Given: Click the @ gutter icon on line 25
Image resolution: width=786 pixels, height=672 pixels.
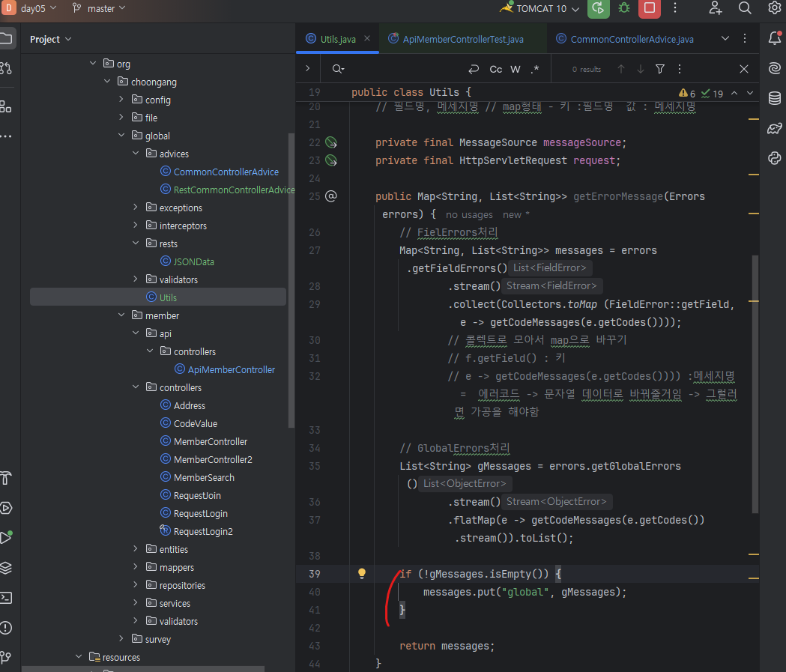Looking at the screenshot, I should [x=331, y=196].
